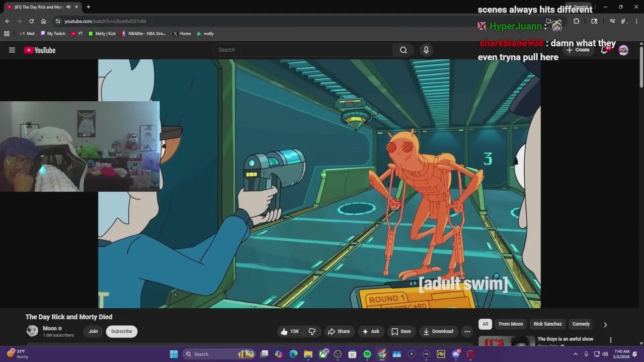Open volume control in system tray

[605, 354]
